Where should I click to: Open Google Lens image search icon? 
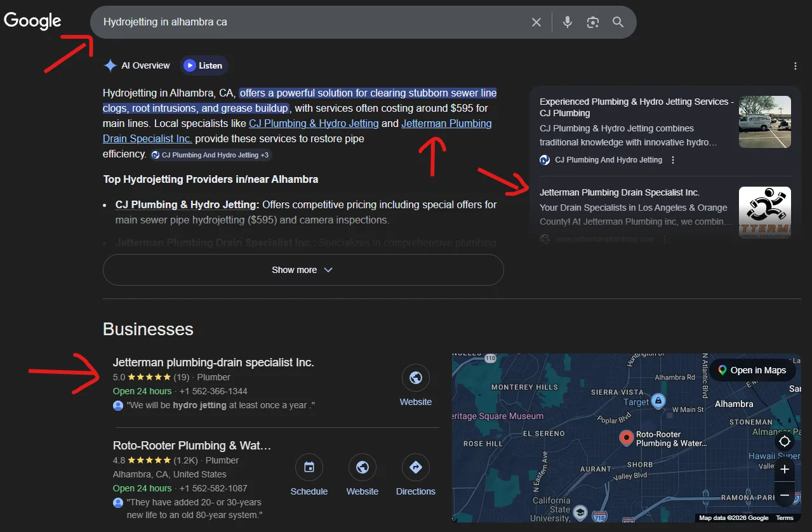click(x=593, y=22)
